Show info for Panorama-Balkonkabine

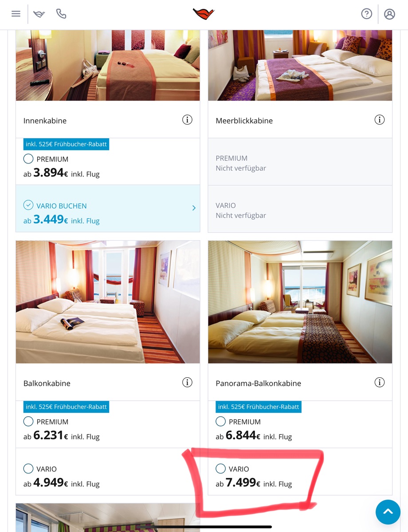379,382
